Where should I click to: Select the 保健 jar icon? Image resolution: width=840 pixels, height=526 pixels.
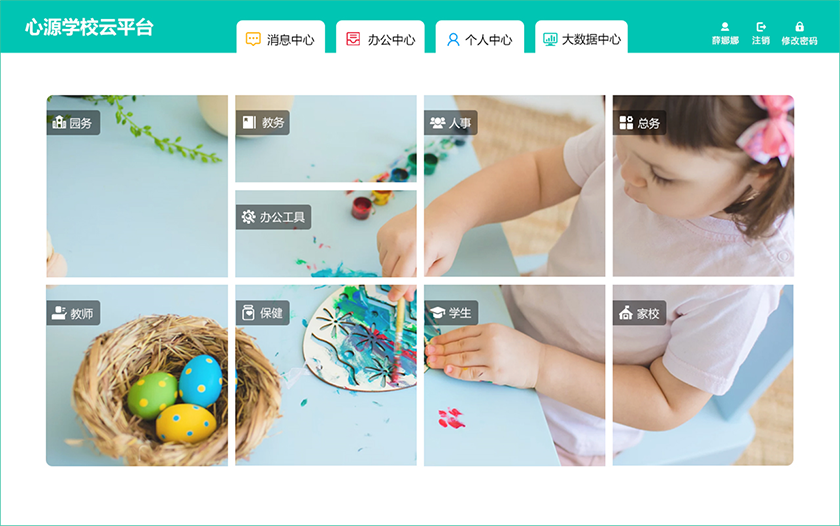[x=248, y=312]
